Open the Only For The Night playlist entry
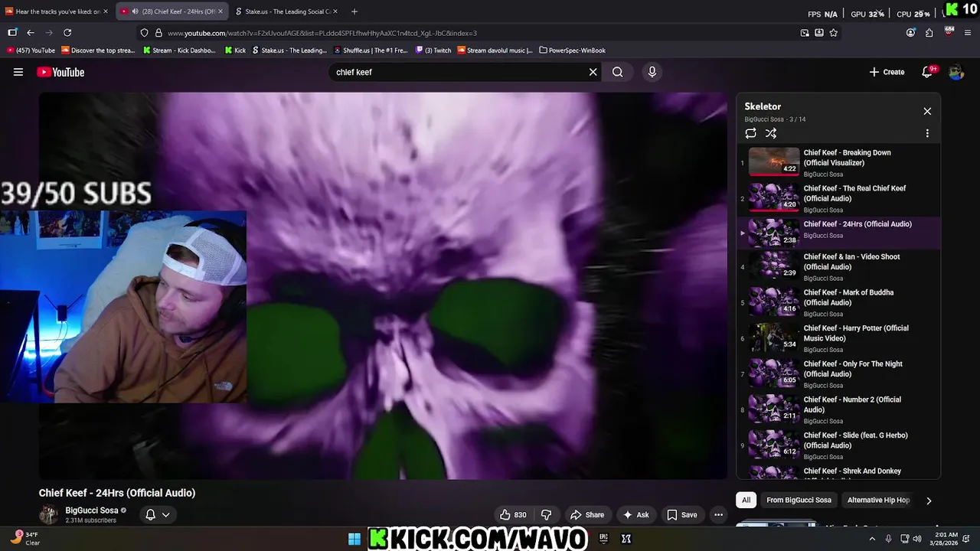 (838, 374)
